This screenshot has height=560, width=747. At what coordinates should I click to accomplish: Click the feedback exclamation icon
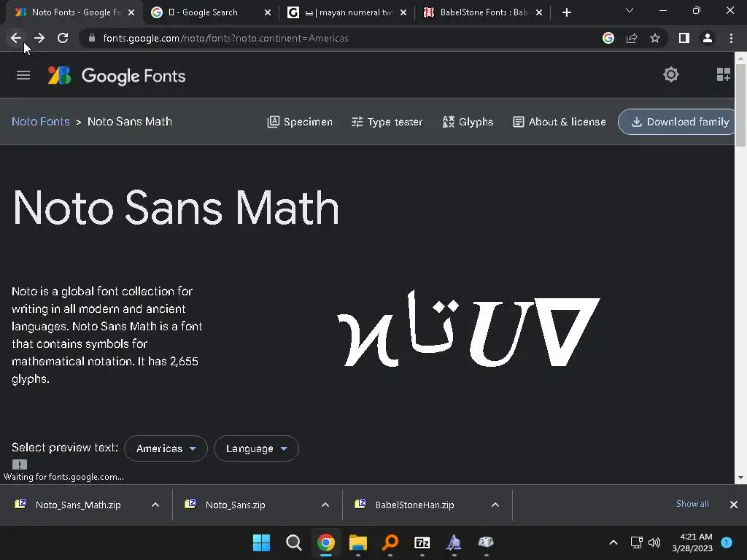pyautogui.click(x=20, y=464)
